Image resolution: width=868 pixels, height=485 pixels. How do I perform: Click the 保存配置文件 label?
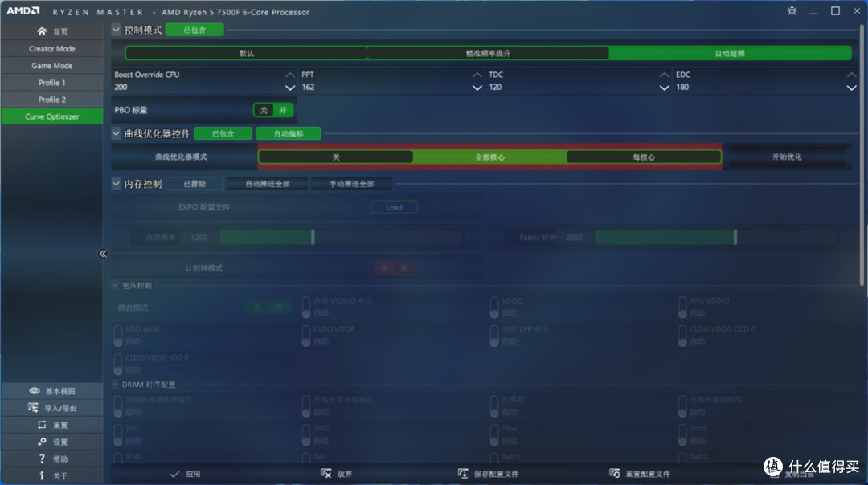(496, 474)
